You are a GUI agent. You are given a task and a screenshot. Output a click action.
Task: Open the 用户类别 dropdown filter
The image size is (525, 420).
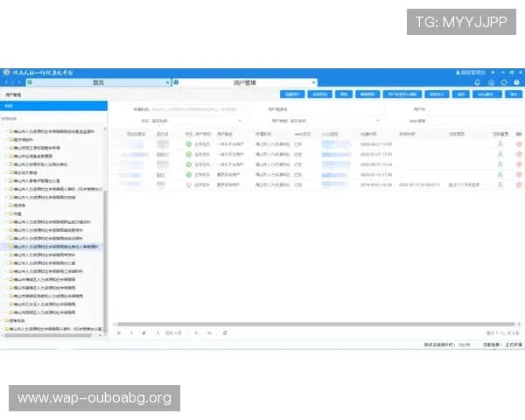coord(335,121)
